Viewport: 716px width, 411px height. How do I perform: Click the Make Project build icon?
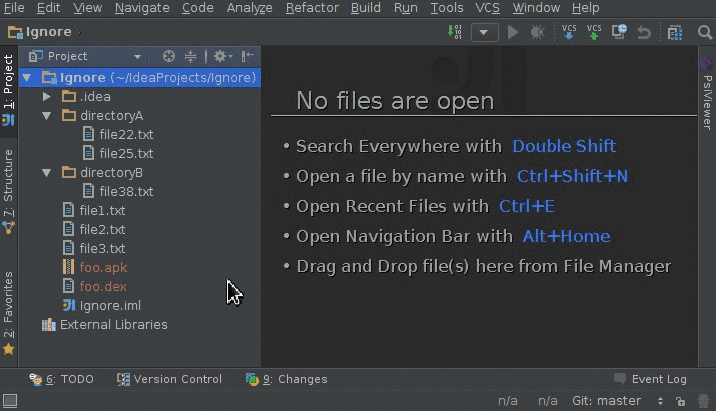[455, 32]
